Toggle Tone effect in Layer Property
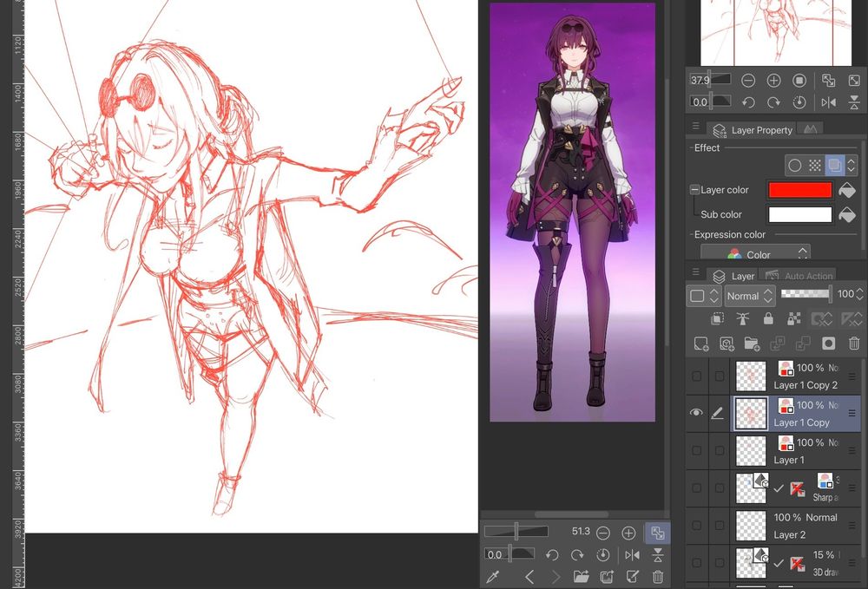The width and height of the screenshot is (868, 589). click(815, 165)
